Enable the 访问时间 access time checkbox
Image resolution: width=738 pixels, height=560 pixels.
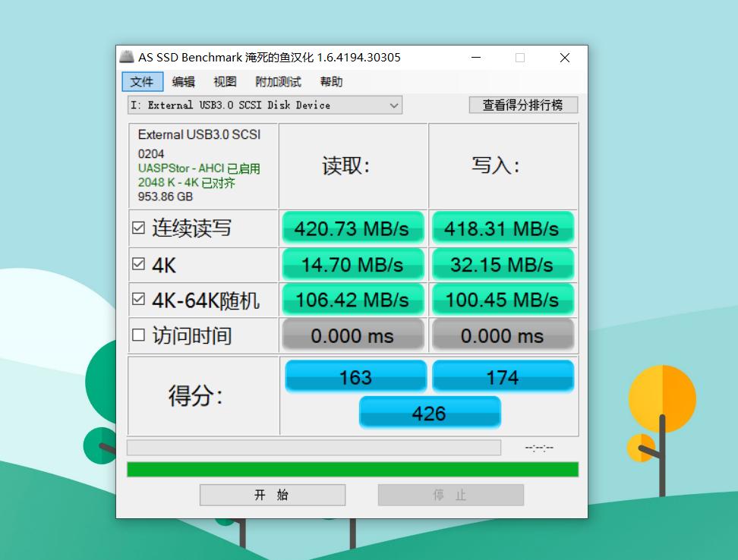coord(140,335)
